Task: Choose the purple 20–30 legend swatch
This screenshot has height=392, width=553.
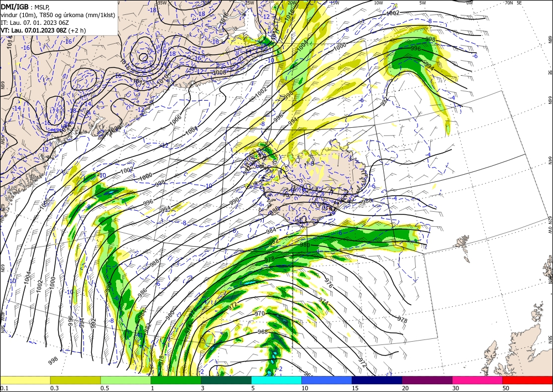Action: tap(427, 380)
